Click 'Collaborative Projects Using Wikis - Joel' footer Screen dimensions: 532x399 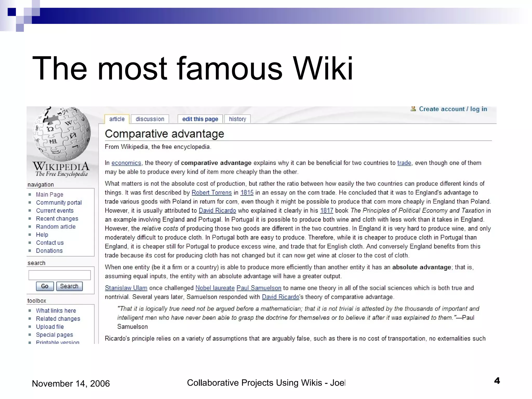click(x=266, y=383)
